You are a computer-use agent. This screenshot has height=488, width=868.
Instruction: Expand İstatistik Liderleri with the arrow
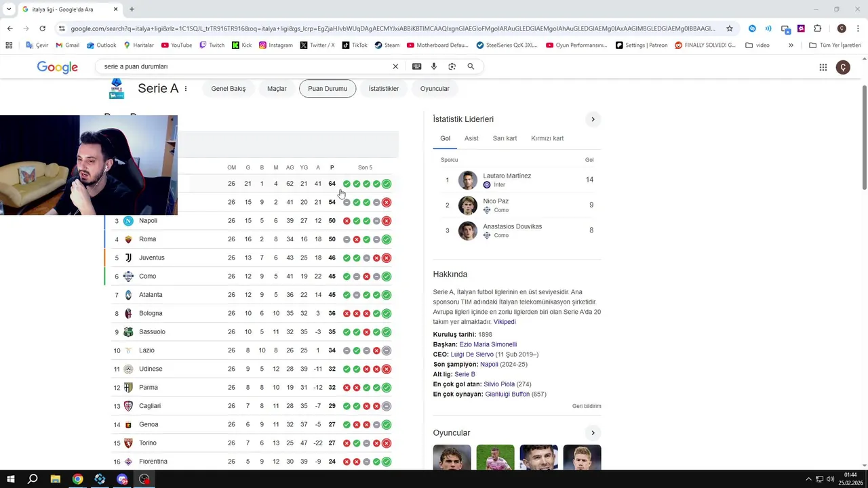click(x=593, y=119)
